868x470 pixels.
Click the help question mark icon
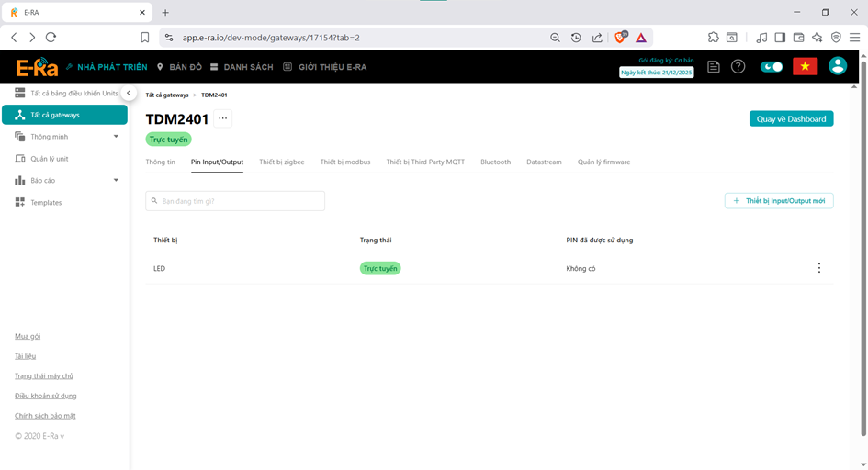tap(738, 67)
